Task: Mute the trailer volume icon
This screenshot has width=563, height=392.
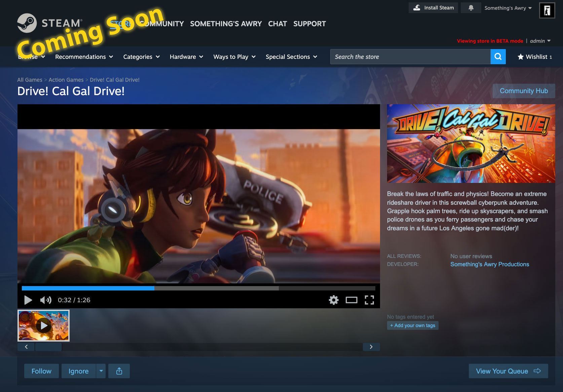Action: [46, 300]
